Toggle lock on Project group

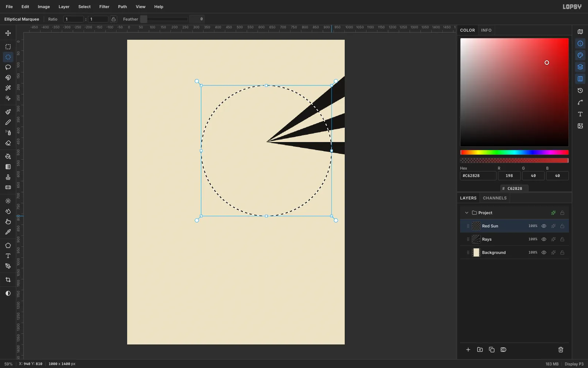point(562,213)
